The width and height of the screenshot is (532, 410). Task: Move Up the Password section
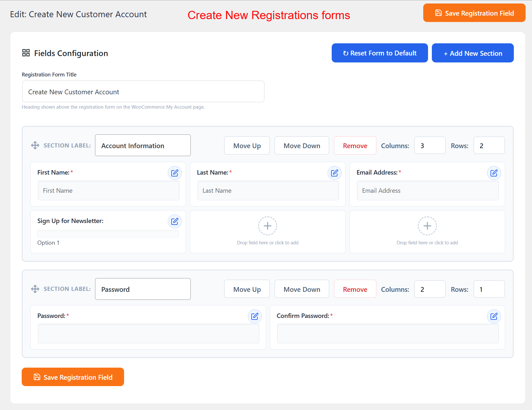(247, 289)
